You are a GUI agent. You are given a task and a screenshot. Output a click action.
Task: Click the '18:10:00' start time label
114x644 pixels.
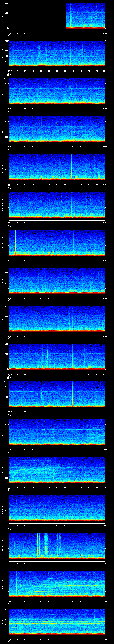pyautogui.click(x=9, y=71)
